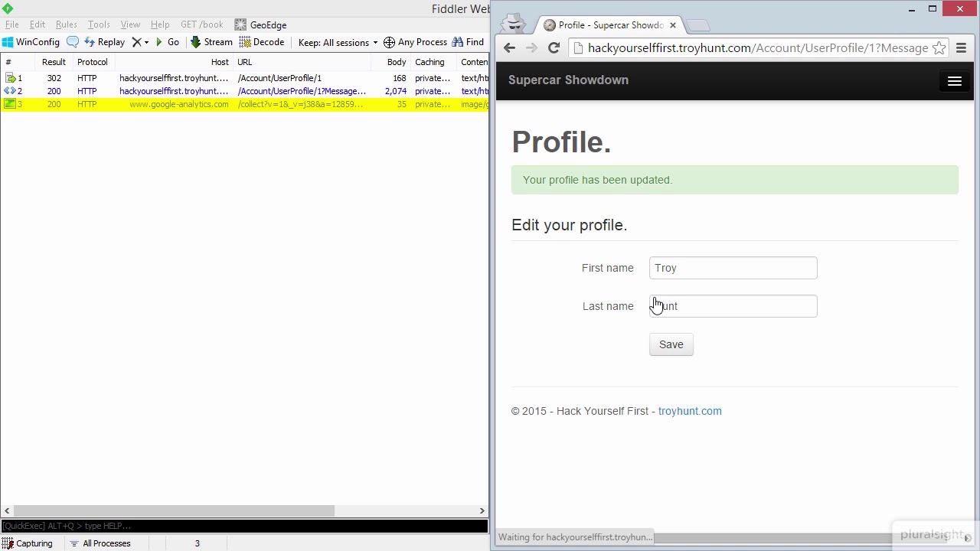
Task: Click the right arrow of session list scrollbar
Action: tap(482, 510)
